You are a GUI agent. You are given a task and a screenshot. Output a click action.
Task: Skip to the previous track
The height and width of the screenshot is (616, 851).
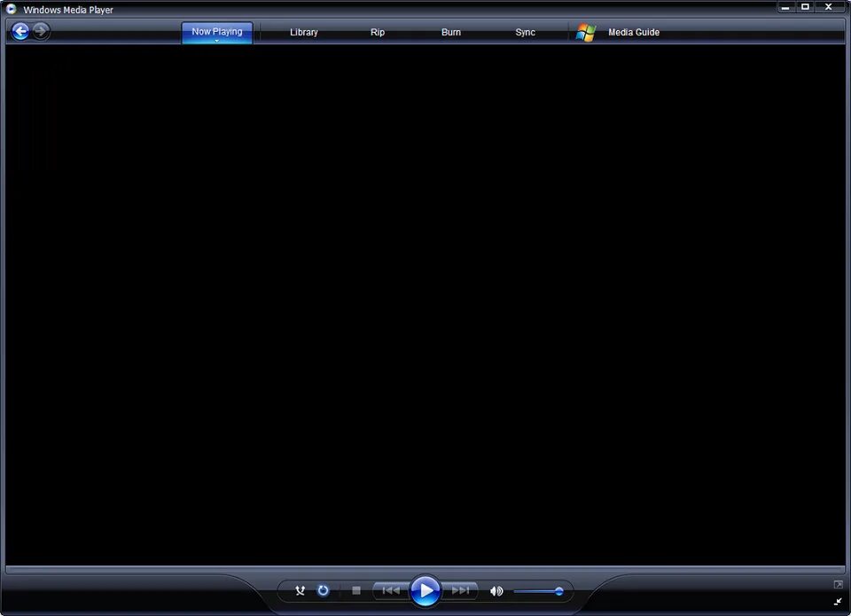click(x=391, y=590)
